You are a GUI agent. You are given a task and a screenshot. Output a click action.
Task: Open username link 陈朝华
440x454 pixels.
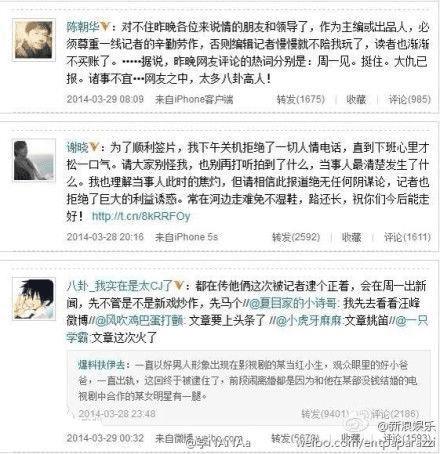pyautogui.click(x=83, y=26)
